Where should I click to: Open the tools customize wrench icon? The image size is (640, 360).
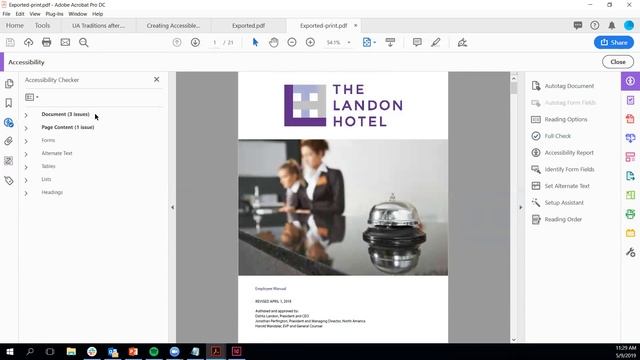630,253
